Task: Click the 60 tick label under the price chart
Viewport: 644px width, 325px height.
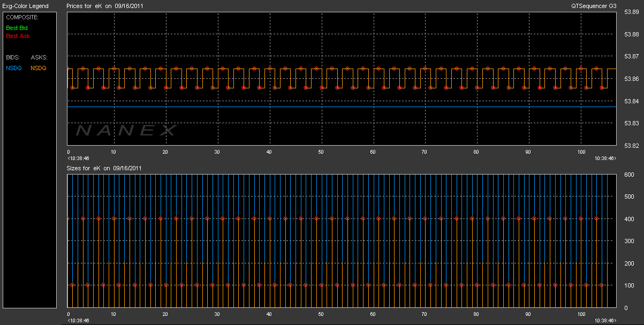Action: click(x=372, y=152)
